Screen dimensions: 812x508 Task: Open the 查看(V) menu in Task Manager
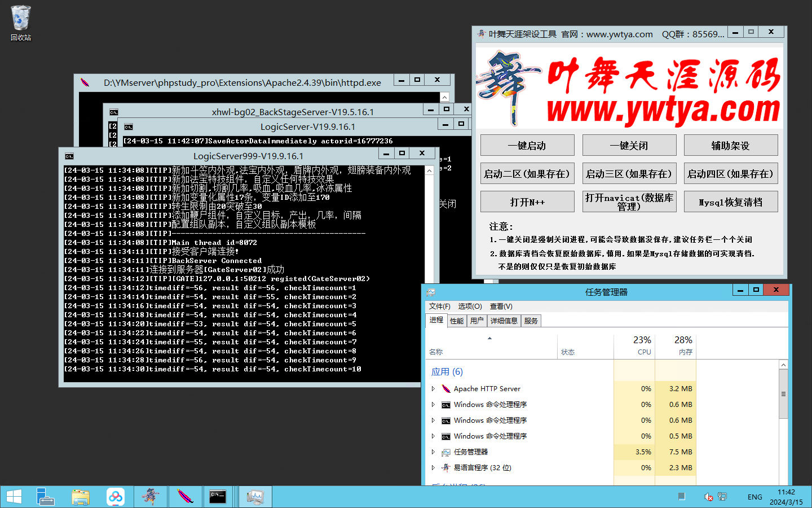coord(501,306)
